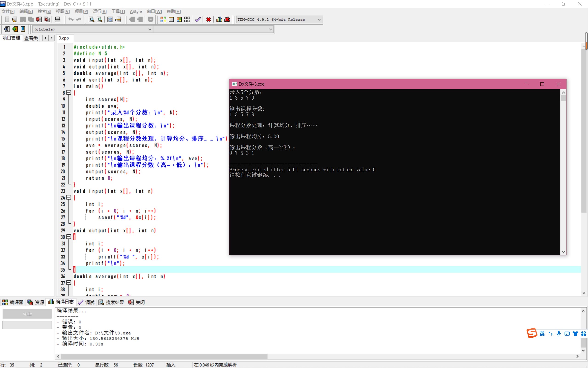Switch to 查看类 side panel tab
Image resolution: width=588 pixels, height=368 pixels.
(31, 38)
